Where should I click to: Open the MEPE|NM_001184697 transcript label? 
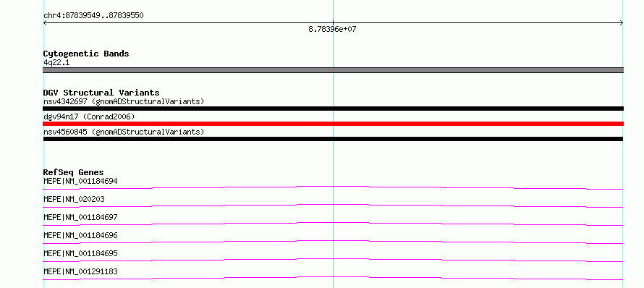pyautogui.click(x=80, y=217)
